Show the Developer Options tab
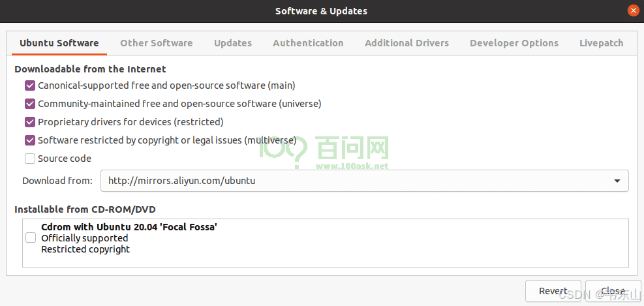 514,43
